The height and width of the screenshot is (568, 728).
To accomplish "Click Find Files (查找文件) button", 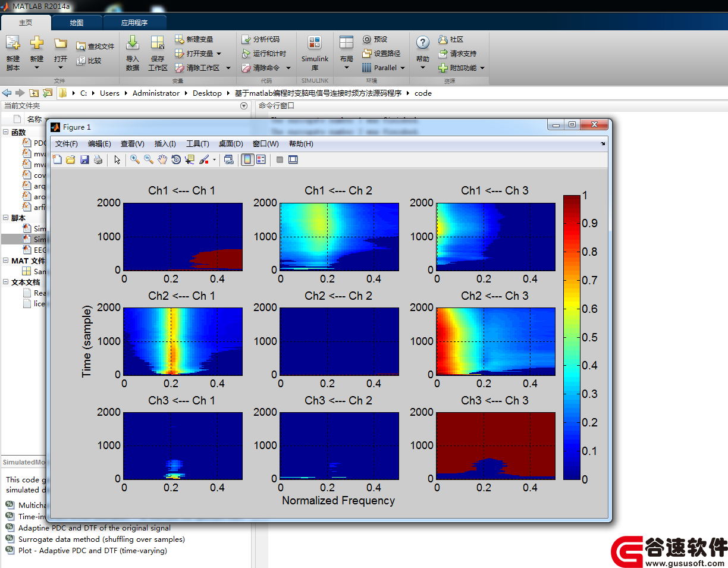I will [95, 46].
